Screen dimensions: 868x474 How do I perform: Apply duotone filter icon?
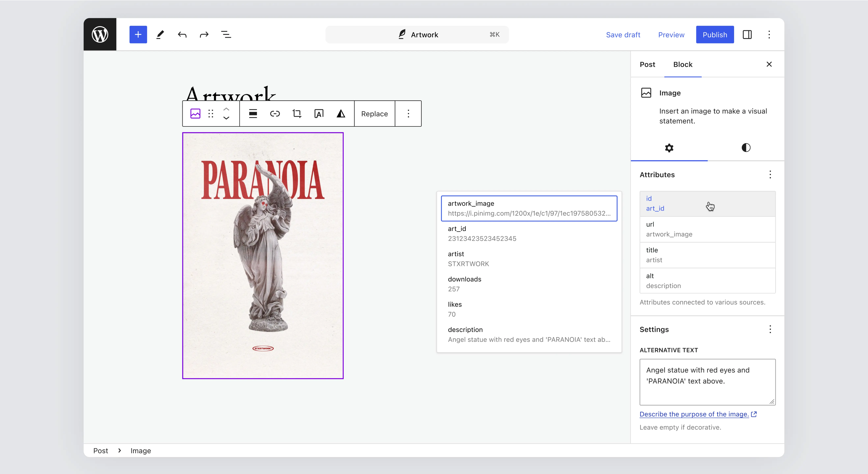[341, 114]
